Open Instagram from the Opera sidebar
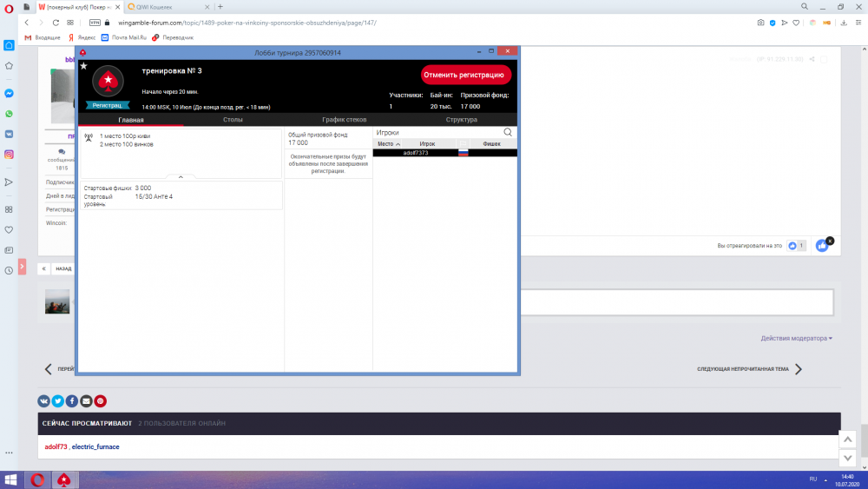Screen dimensions: 868x489 point(9,155)
